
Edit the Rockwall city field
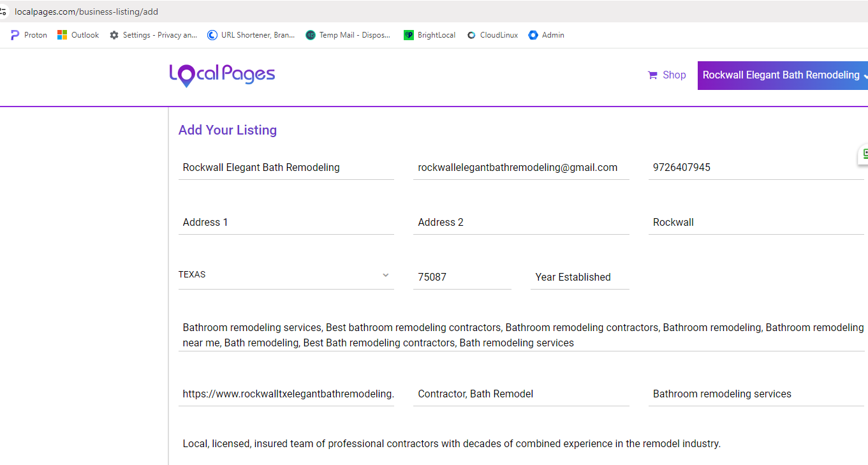[756, 223]
